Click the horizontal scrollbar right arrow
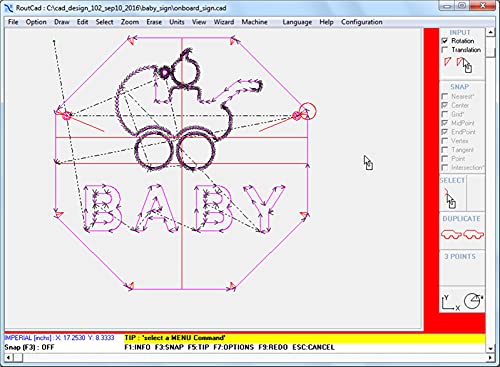Image resolution: width=500 pixels, height=367 pixels. [490, 358]
